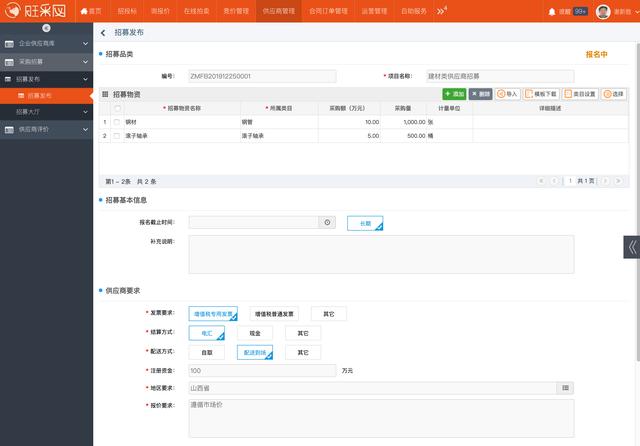Screen dimensions: 640x446
Task: Click 模板下载 template download button
Action: pos(541,94)
